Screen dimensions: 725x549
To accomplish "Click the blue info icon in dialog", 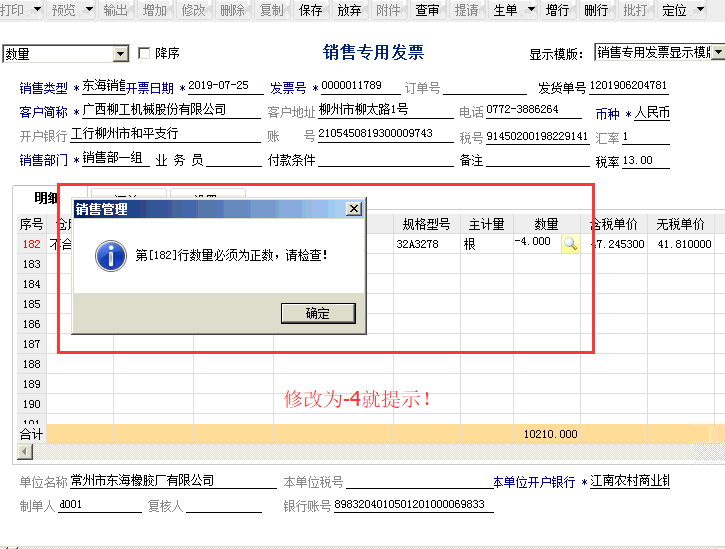I will 111,256.
